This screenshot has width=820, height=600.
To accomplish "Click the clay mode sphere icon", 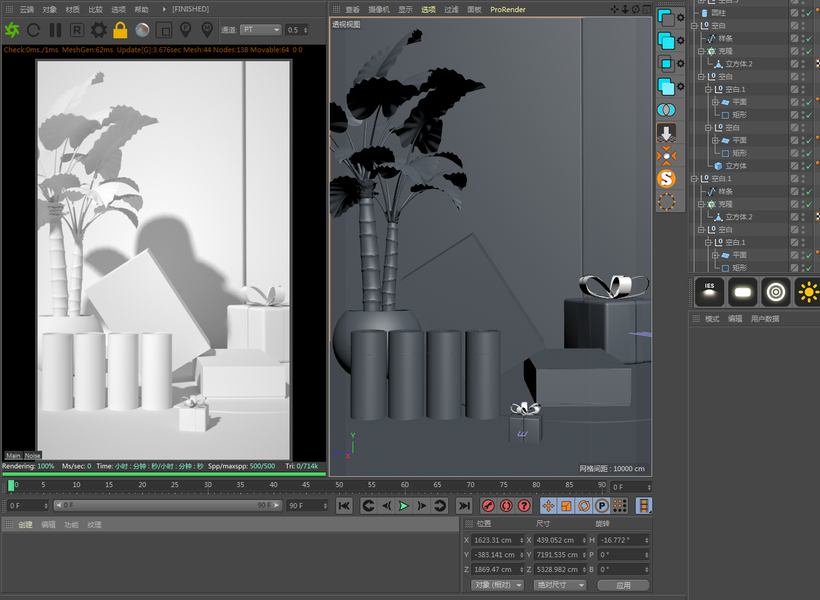I will [x=142, y=30].
